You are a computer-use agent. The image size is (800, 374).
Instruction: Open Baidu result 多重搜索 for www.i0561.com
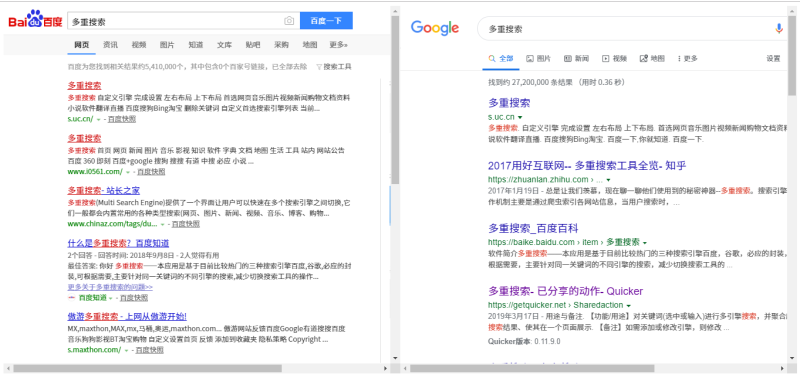point(84,138)
